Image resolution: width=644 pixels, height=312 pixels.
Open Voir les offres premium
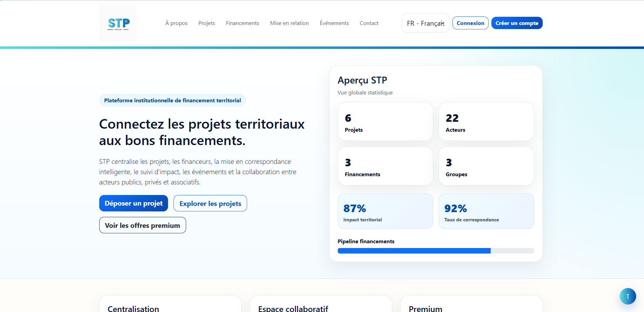click(142, 225)
